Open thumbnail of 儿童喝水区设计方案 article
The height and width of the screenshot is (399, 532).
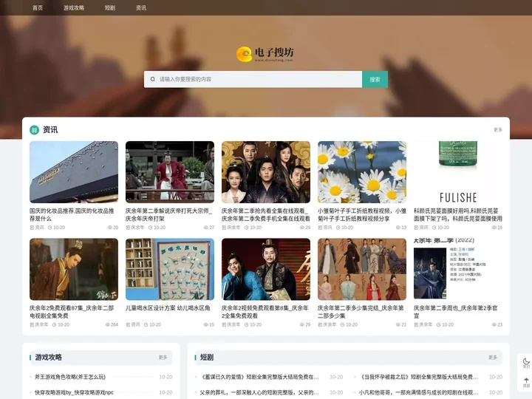pyautogui.click(x=170, y=269)
